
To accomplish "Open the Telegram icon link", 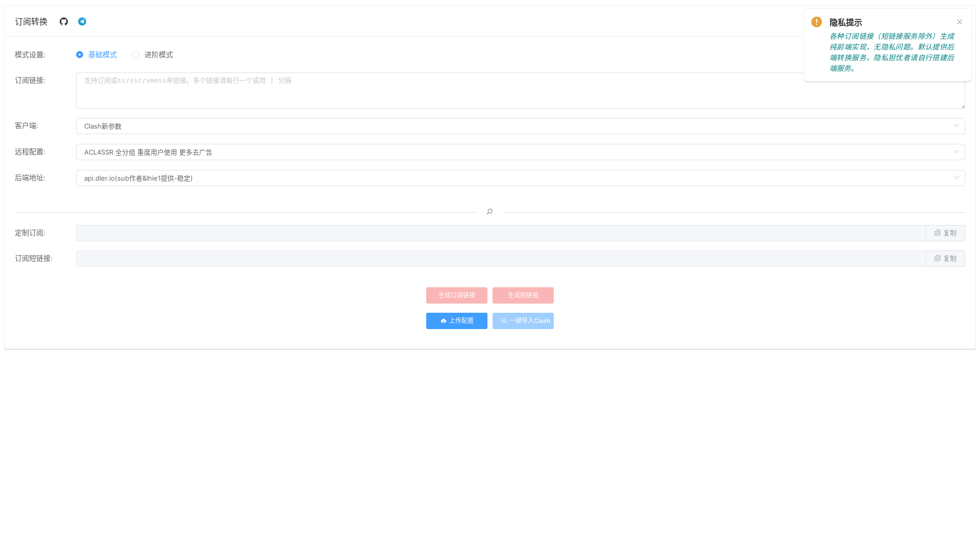I will [x=82, y=21].
